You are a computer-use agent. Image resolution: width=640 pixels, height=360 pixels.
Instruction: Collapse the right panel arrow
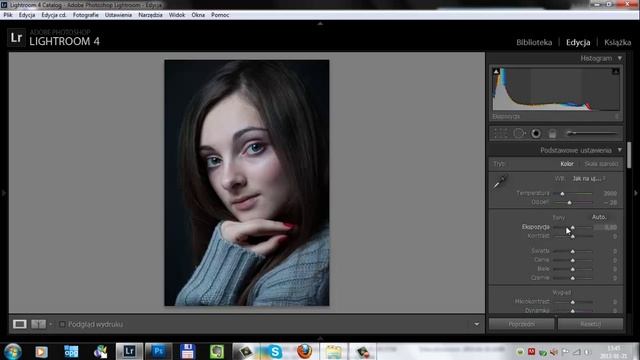636,193
